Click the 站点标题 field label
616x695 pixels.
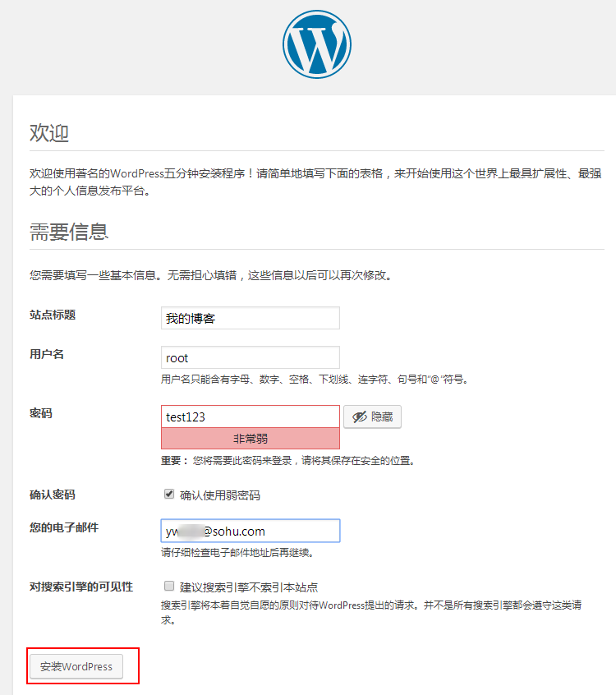tap(53, 315)
